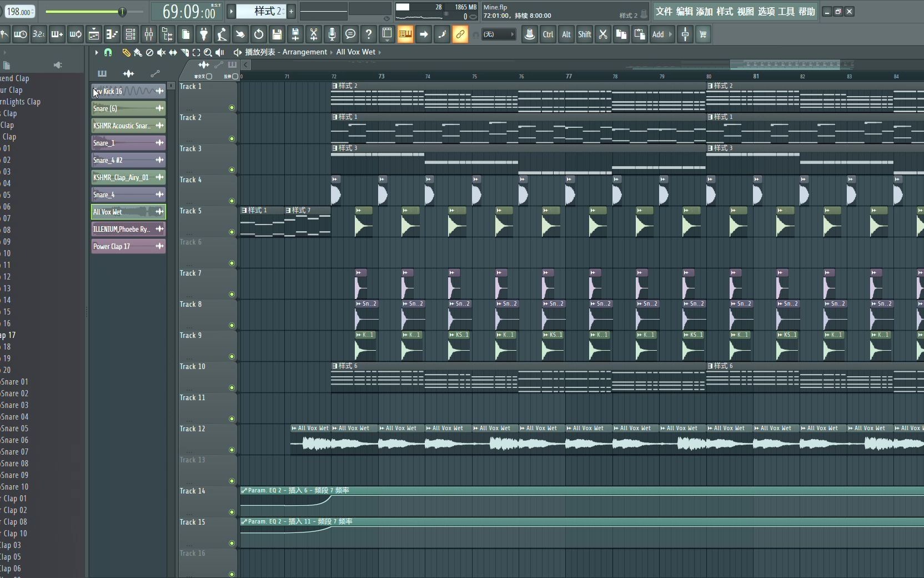
Task: Save project with floppy disk icon
Action: click(x=277, y=34)
